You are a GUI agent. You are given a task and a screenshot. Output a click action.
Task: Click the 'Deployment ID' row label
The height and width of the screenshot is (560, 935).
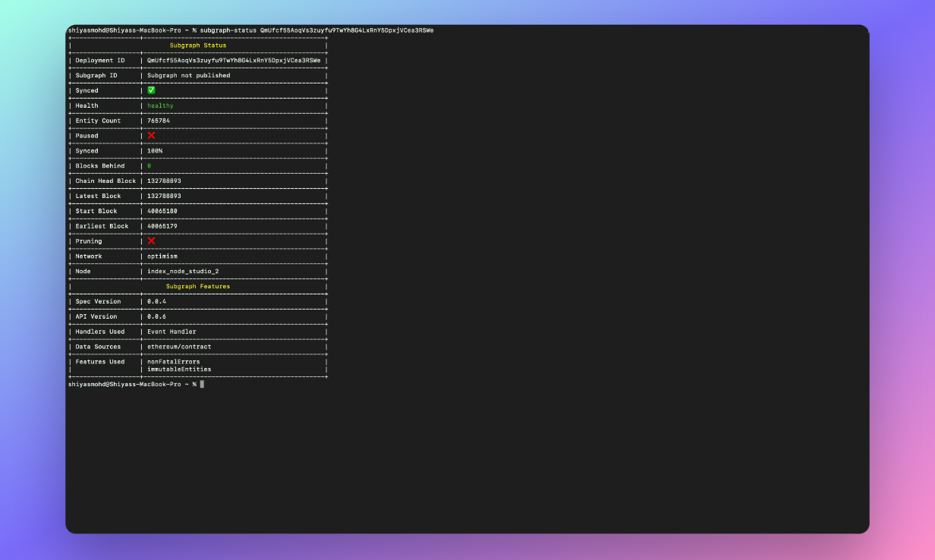point(100,61)
